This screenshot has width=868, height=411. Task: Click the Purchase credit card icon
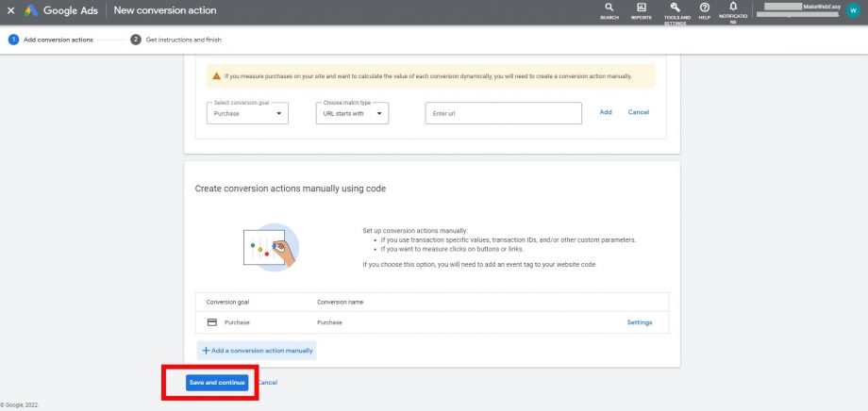[211, 322]
